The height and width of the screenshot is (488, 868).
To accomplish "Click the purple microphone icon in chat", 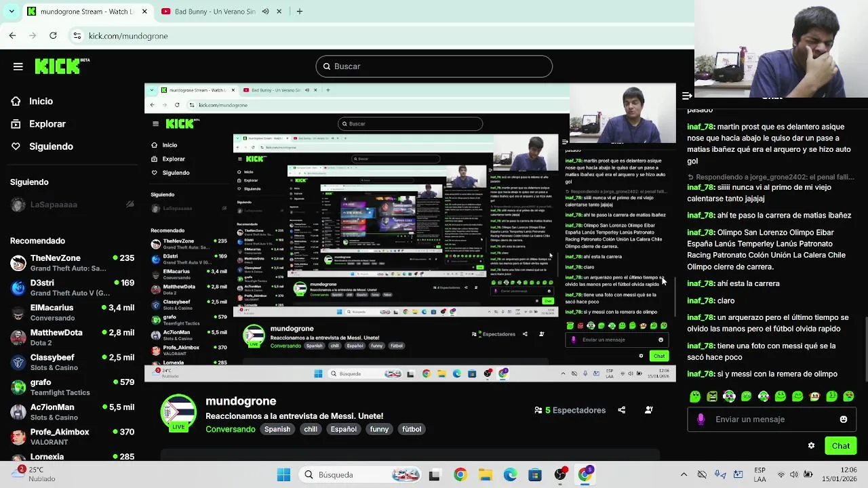I will click(x=701, y=420).
